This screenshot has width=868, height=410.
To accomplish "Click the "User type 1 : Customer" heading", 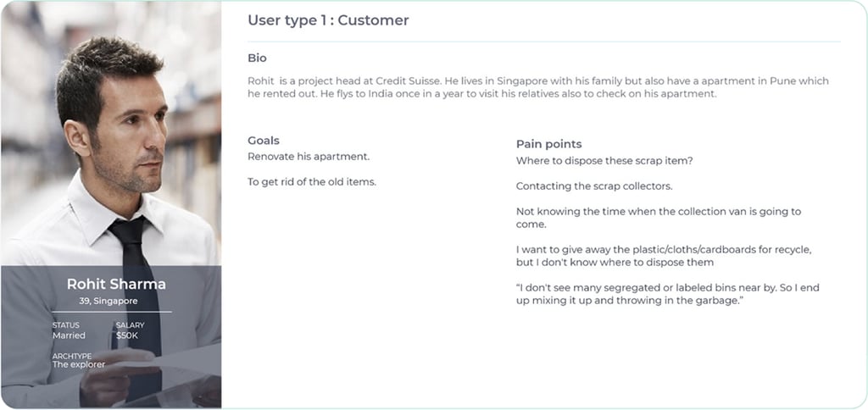I will pyautogui.click(x=328, y=20).
